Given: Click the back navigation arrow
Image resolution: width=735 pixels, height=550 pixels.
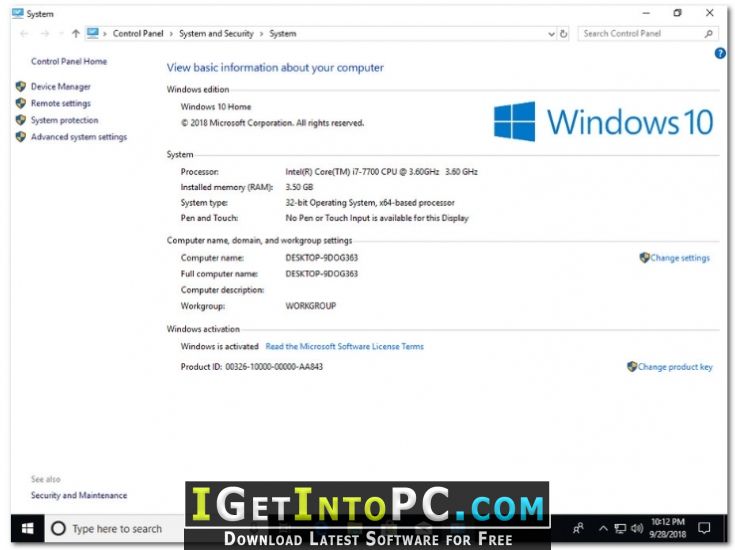Looking at the screenshot, I should [x=24, y=34].
